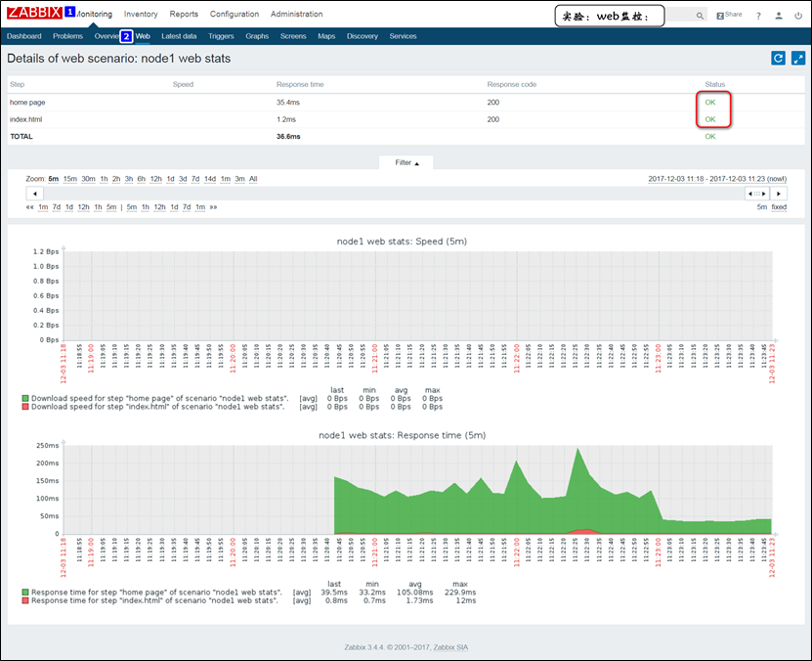
Task: Open Graphs submenu
Action: [x=257, y=36]
